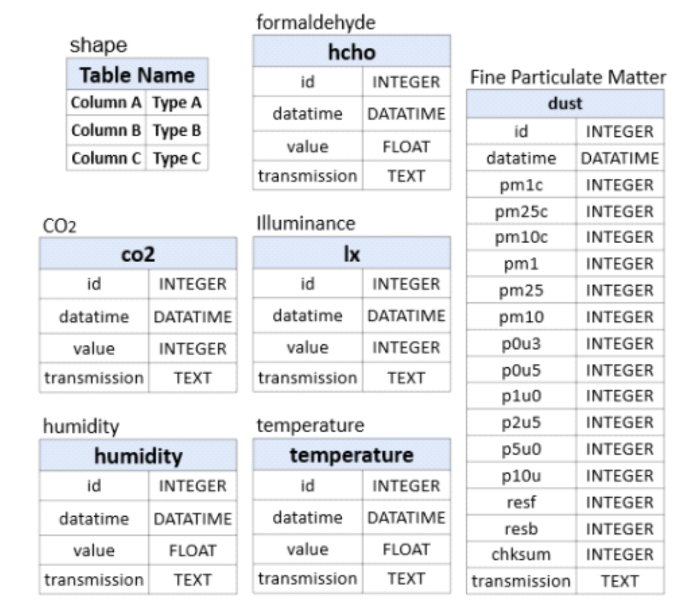685x616 pixels.
Task: Select the resf cell in dust table
Action: coord(521,502)
